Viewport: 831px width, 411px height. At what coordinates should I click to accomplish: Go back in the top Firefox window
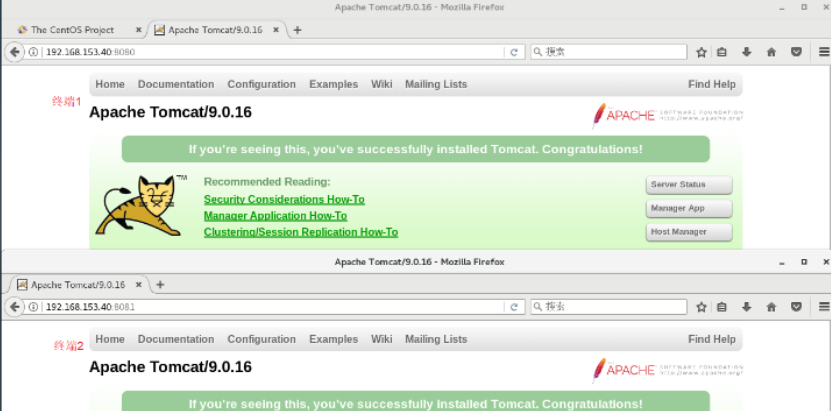click(14, 52)
